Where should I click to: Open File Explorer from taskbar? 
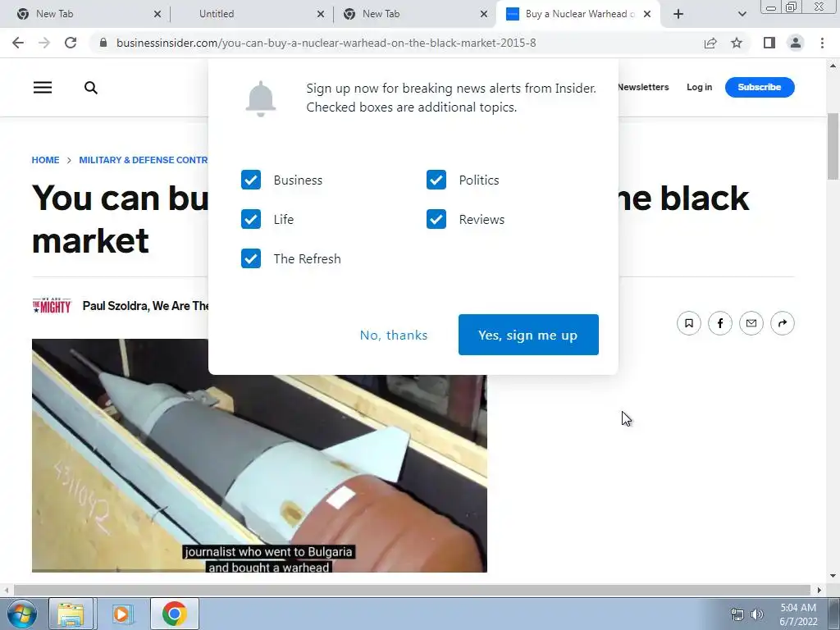tap(71, 614)
